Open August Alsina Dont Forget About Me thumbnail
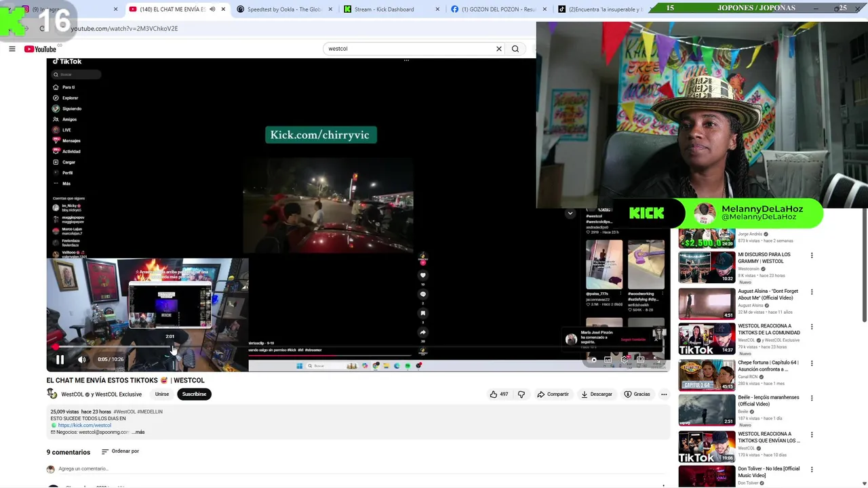 coord(707,304)
